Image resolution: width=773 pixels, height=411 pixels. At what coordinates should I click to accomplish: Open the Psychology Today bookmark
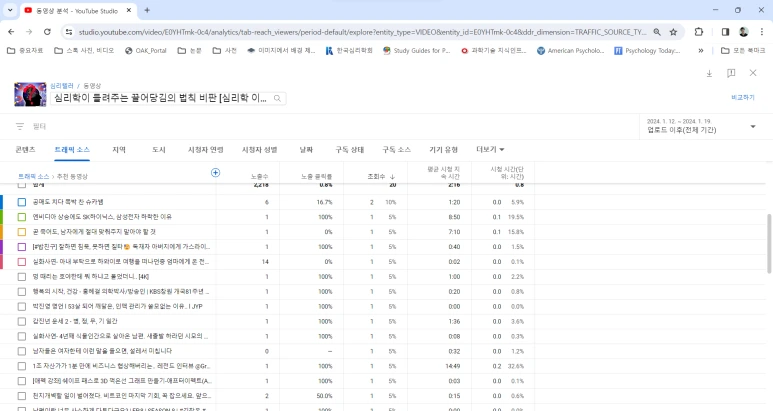[x=647, y=50]
